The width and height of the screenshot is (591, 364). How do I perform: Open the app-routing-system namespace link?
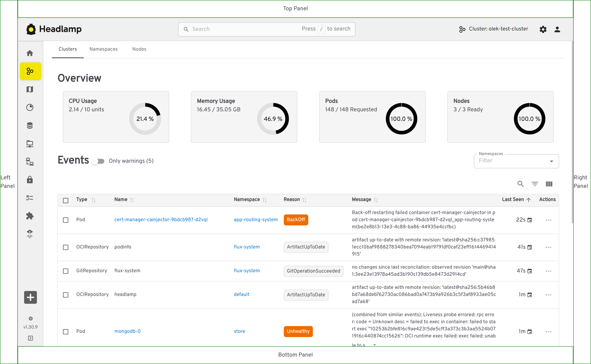coord(256,220)
